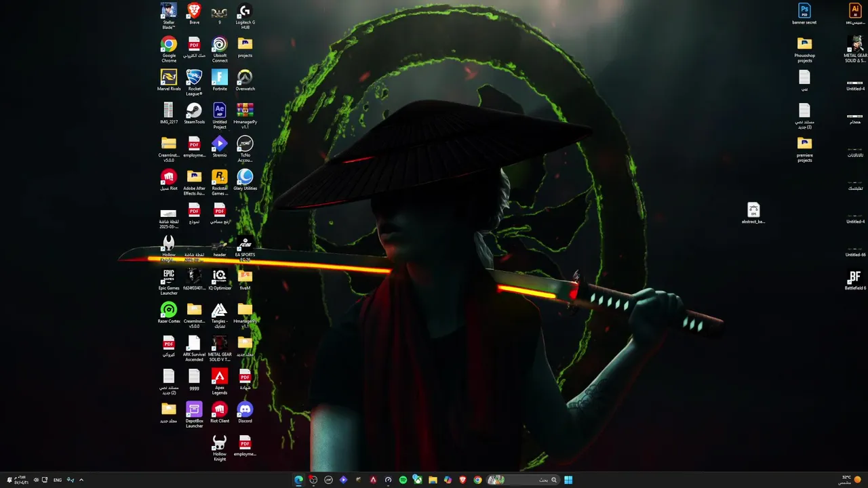Viewport: 868px width, 488px height.
Task: Open the date and time clock flyout
Action: 22,480
